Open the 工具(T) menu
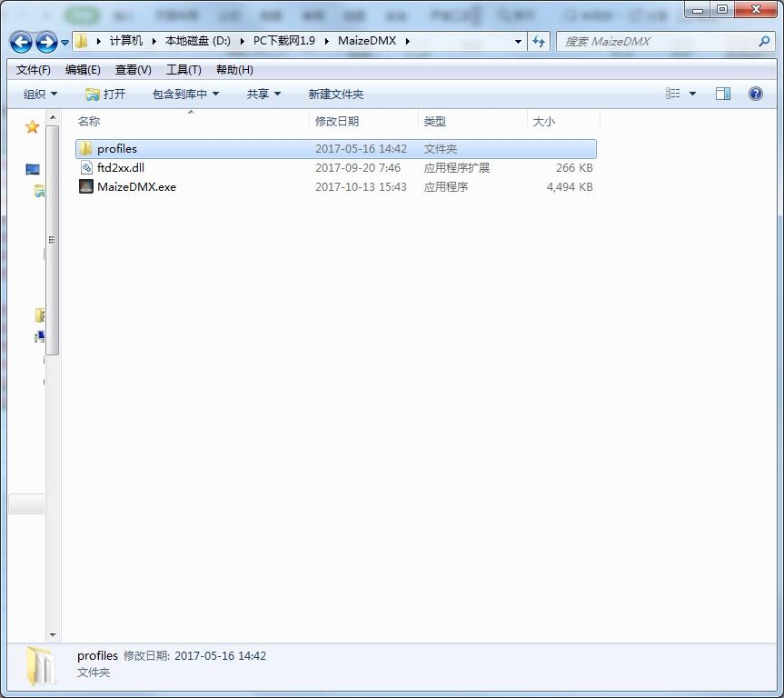The width and height of the screenshot is (784, 698). [184, 70]
